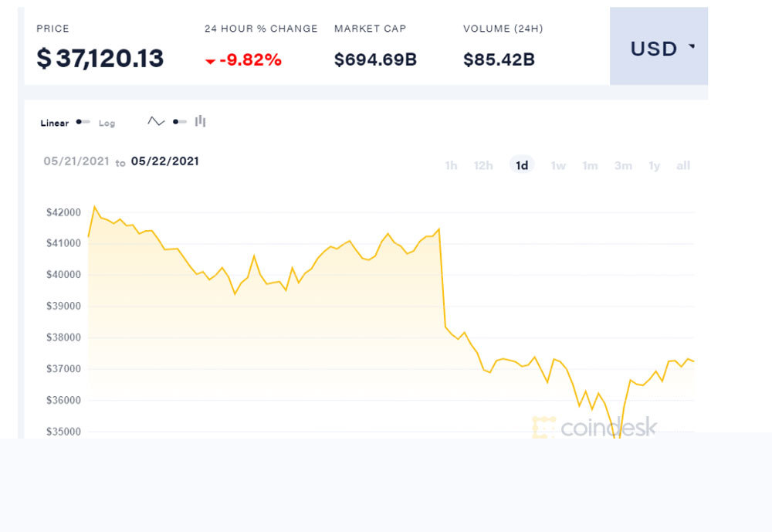Click the chart's lowest price dip
Screen dimensions: 772x532
point(616,438)
